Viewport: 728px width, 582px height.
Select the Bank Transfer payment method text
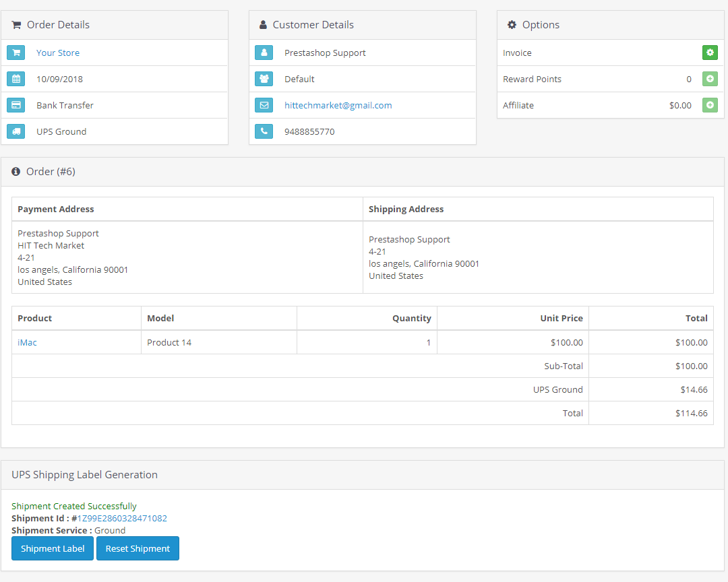[65, 105]
